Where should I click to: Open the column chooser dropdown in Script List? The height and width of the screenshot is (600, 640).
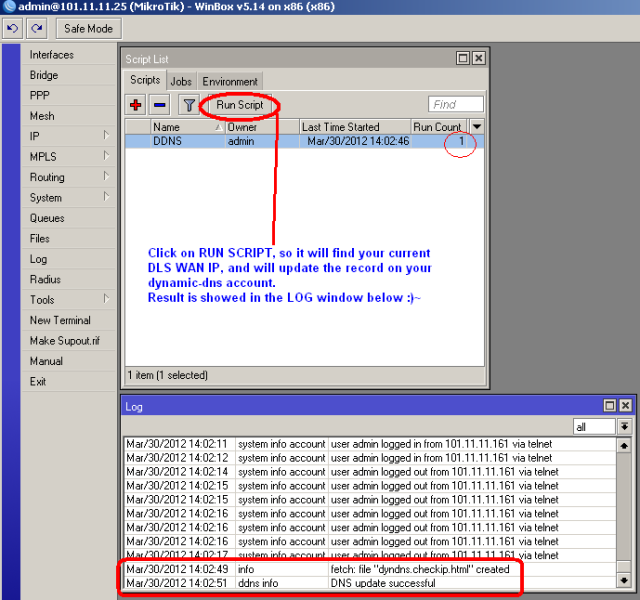tap(477, 126)
